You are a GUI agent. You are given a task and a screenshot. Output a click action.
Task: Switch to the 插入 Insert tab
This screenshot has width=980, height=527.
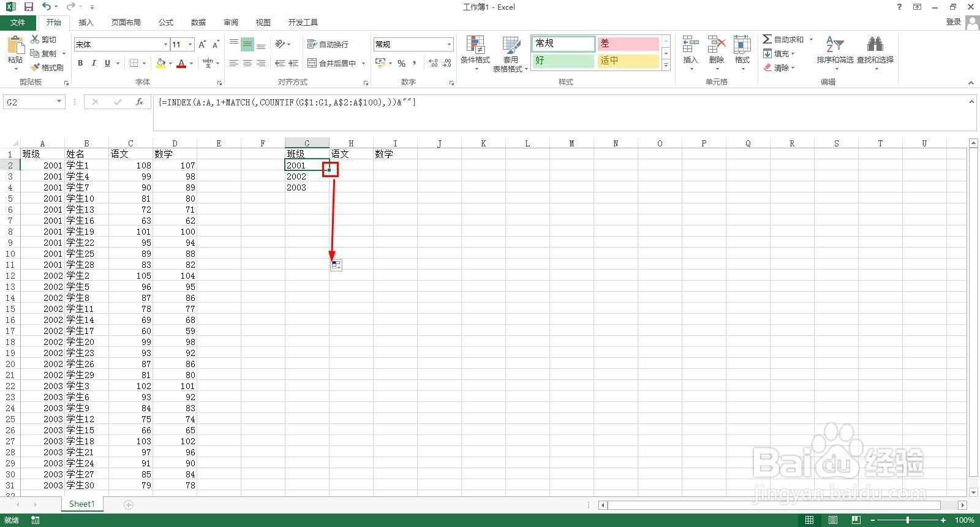[86, 22]
